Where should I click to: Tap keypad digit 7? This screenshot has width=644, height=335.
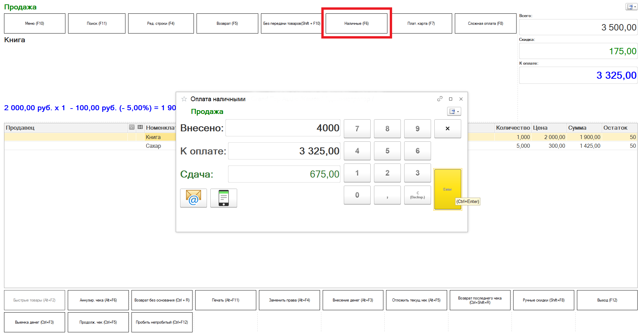click(357, 129)
